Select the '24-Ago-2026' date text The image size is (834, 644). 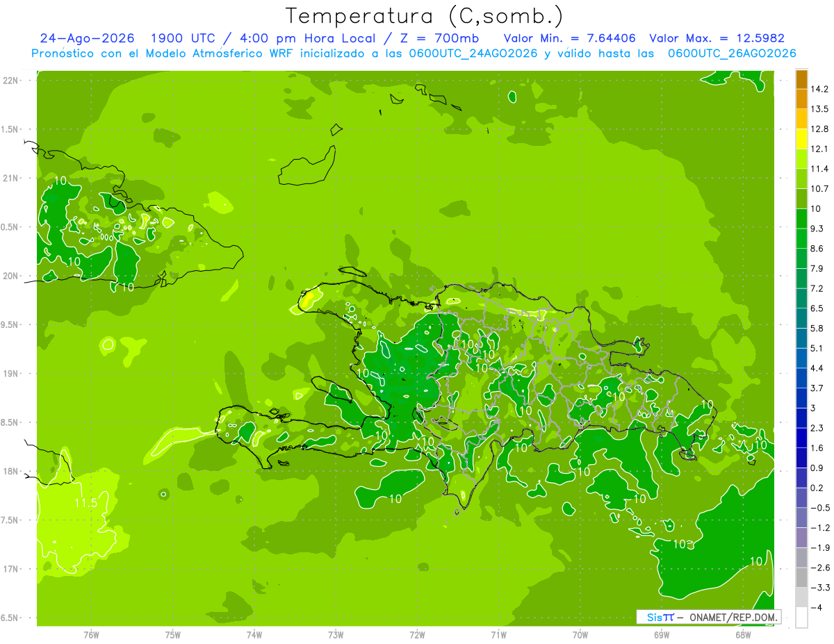[88, 38]
